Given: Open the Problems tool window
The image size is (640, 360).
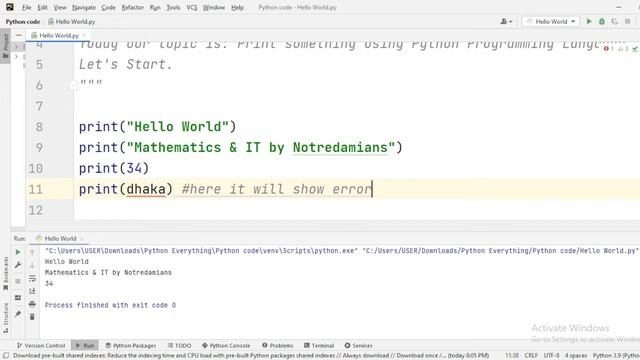Looking at the screenshot, I should (x=278, y=345).
